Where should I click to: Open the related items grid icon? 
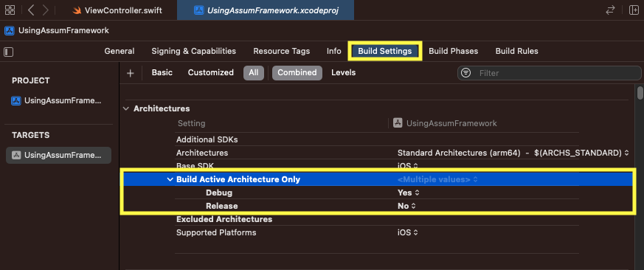tap(10, 10)
